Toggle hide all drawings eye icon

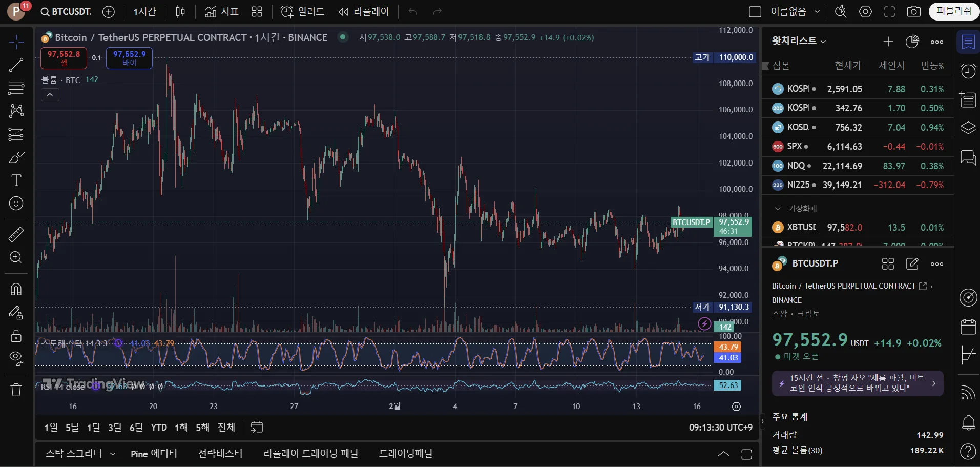[x=16, y=359]
